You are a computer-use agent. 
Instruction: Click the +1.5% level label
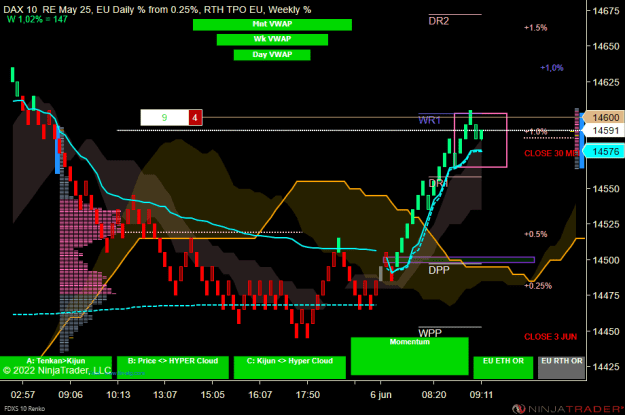(536, 28)
